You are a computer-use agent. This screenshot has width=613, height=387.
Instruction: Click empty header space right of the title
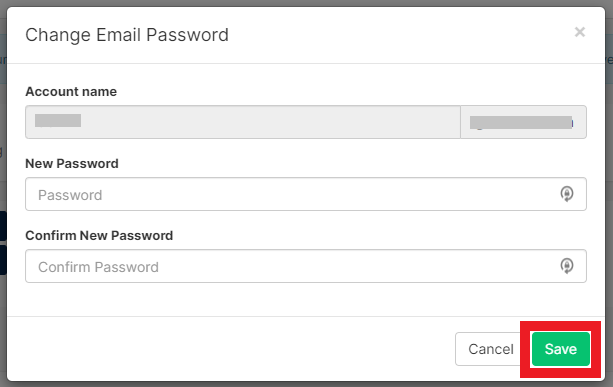point(401,35)
